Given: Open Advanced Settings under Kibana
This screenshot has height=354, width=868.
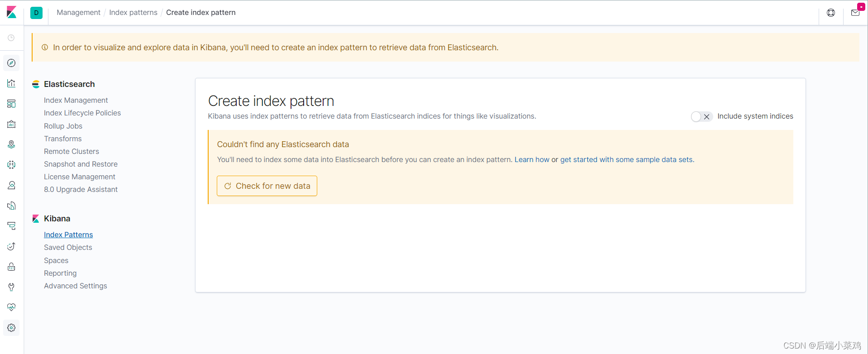Looking at the screenshot, I should click(x=76, y=286).
